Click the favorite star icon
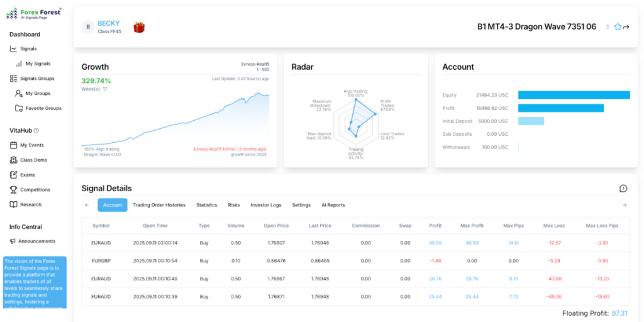644x322 pixels. (618, 27)
